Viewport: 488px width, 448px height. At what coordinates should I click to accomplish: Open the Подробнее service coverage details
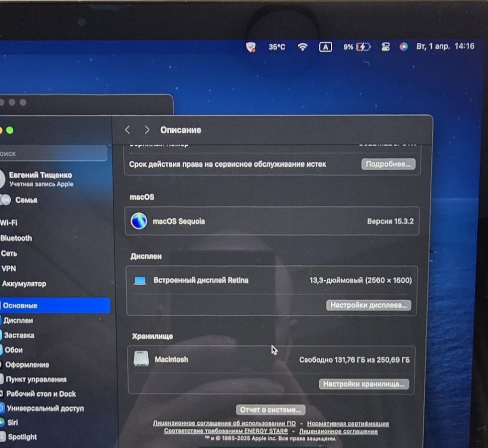click(x=388, y=164)
